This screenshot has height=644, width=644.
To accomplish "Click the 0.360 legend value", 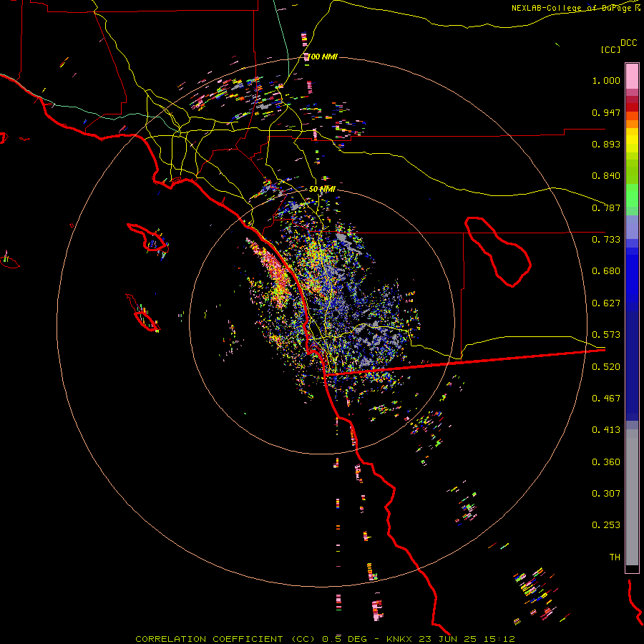I will 606,462.
